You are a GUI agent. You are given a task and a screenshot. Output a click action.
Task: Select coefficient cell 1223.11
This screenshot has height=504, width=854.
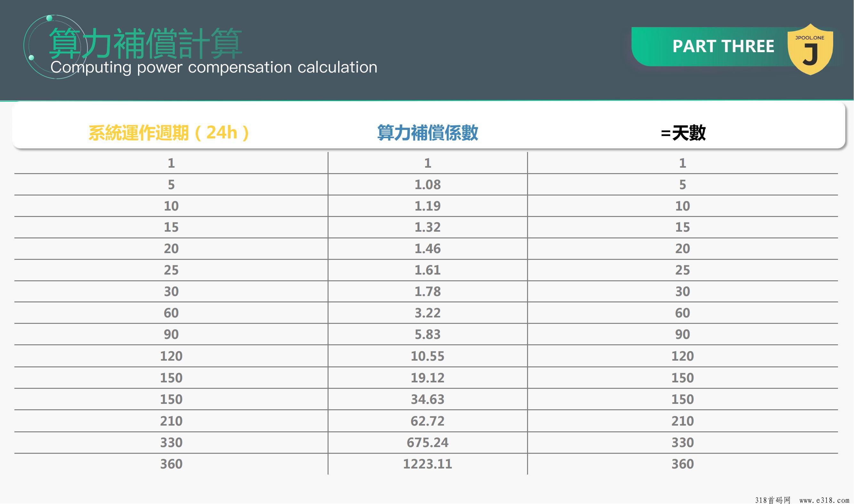[427, 464]
